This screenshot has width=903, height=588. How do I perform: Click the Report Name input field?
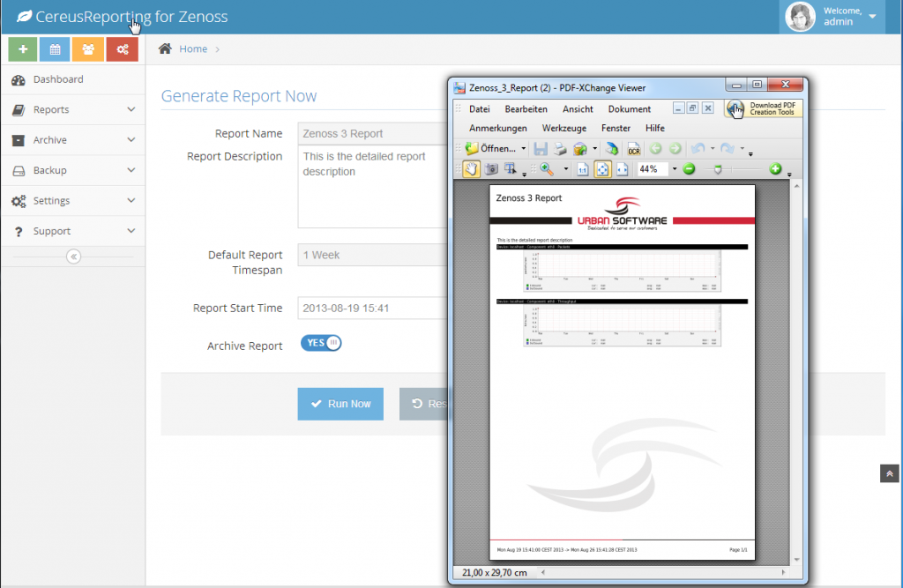[x=373, y=134]
